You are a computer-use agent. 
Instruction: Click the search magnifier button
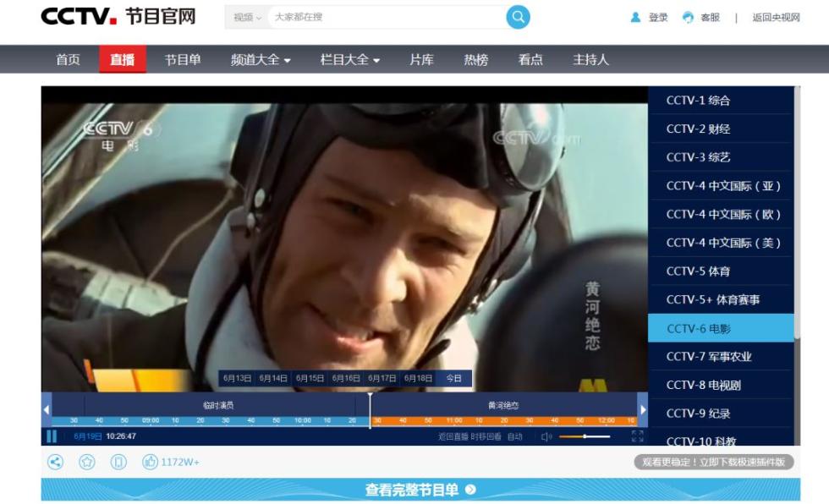pyautogui.click(x=518, y=17)
